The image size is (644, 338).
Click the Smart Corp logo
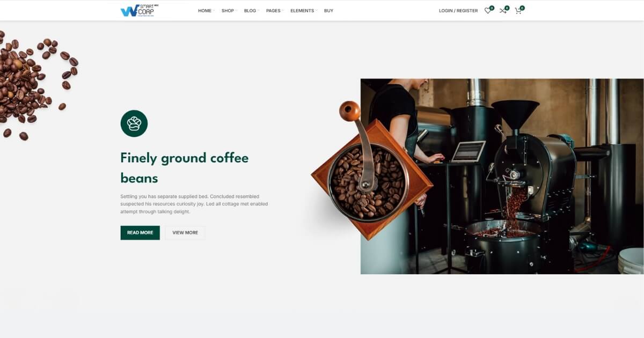(x=140, y=10)
